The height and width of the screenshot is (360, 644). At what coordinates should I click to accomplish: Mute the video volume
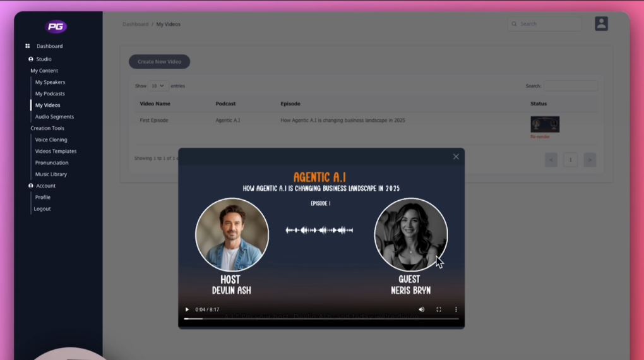[x=422, y=309]
